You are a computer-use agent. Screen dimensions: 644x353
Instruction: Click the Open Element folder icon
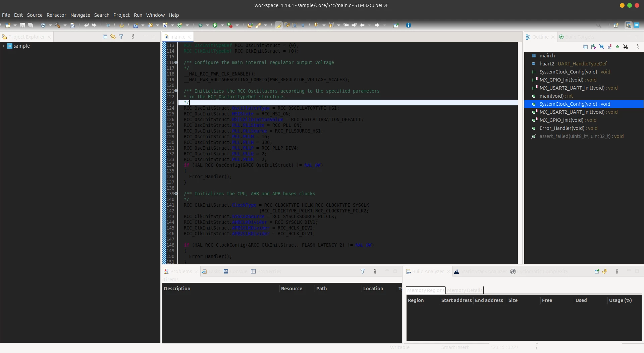coord(250,25)
